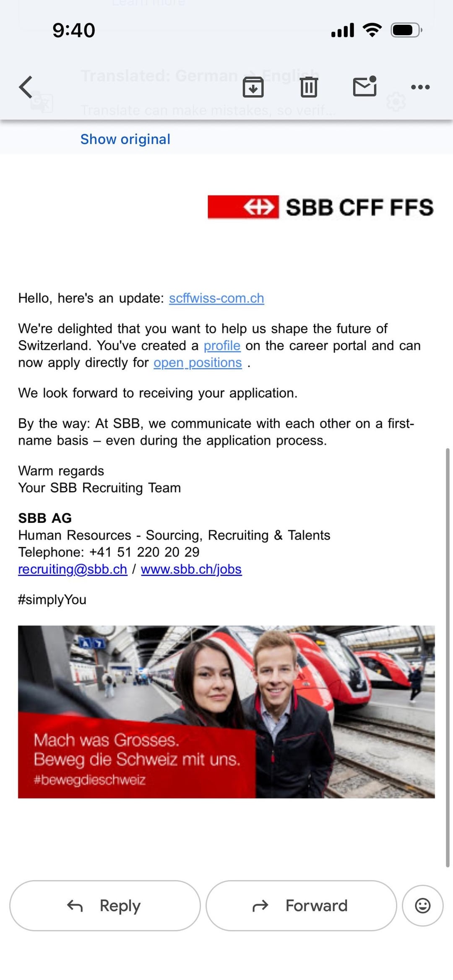Follow the profile hyperlink

[222, 346]
